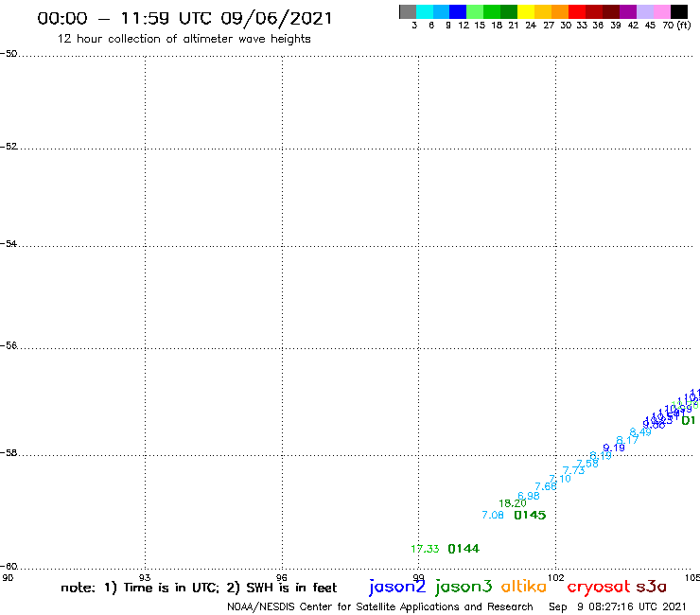This screenshot has height=615, width=700.
Task: Select the orange altika satellite label
Action: 524,586
